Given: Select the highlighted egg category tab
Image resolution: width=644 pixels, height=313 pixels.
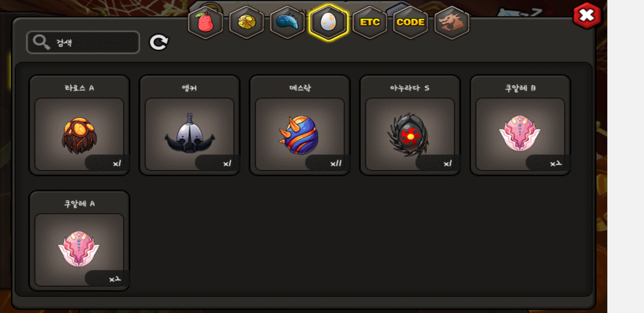Looking at the screenshot, I should pos(328,22).
